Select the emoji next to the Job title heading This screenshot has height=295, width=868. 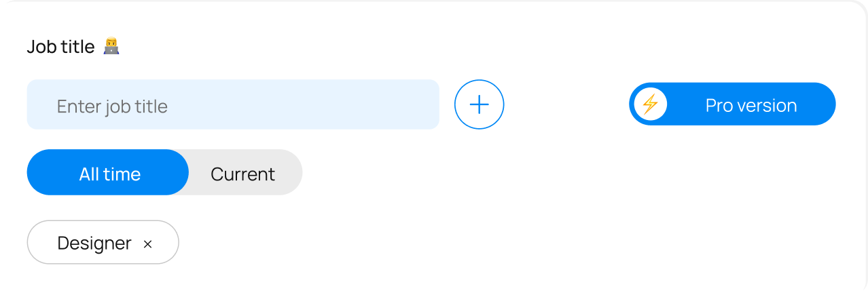tap(111, 47)
